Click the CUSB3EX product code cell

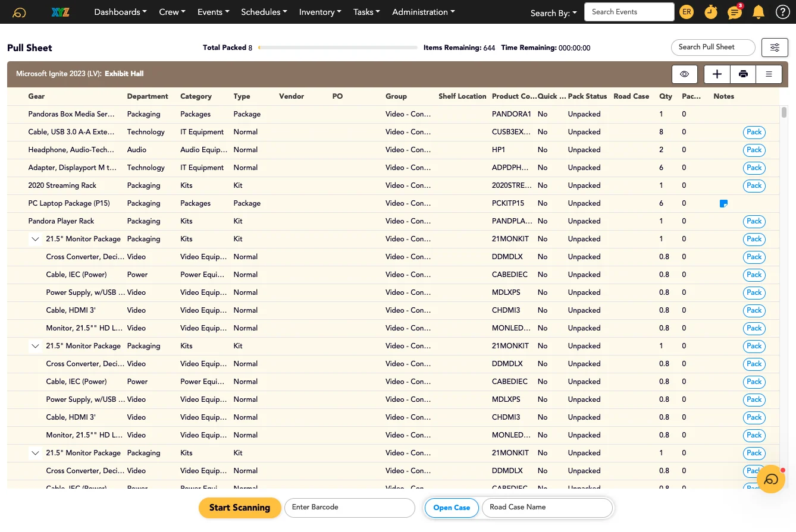click(512, 132)
